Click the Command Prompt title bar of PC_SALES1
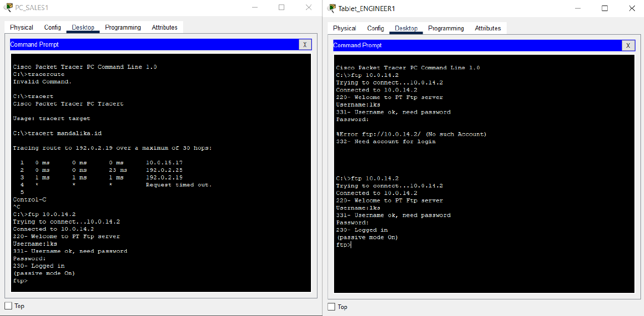 tap(151, 44)
